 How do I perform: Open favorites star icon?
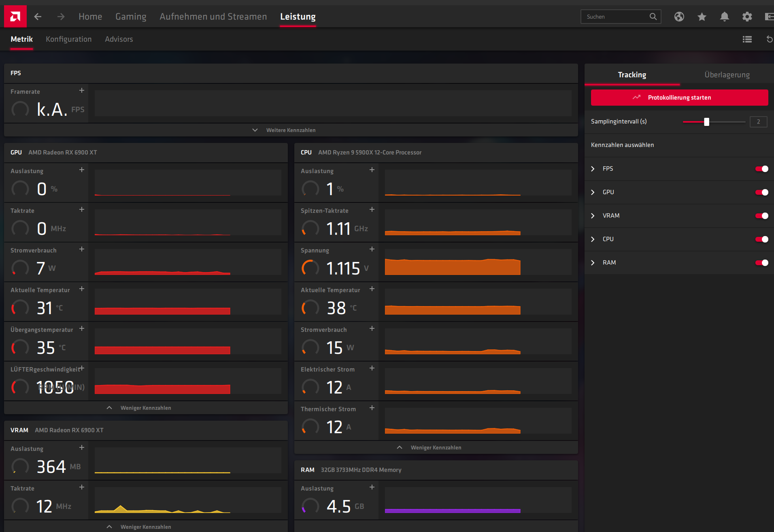702,17
